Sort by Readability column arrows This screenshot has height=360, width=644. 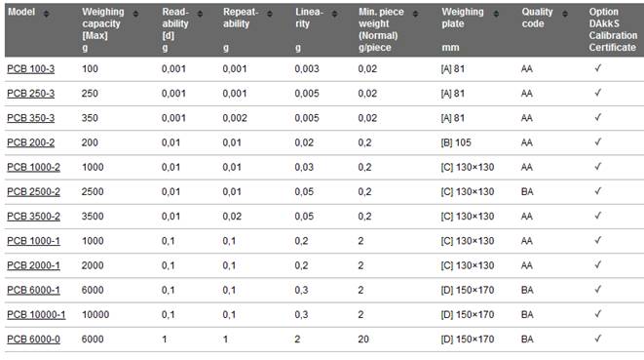(x=200, y=14)
